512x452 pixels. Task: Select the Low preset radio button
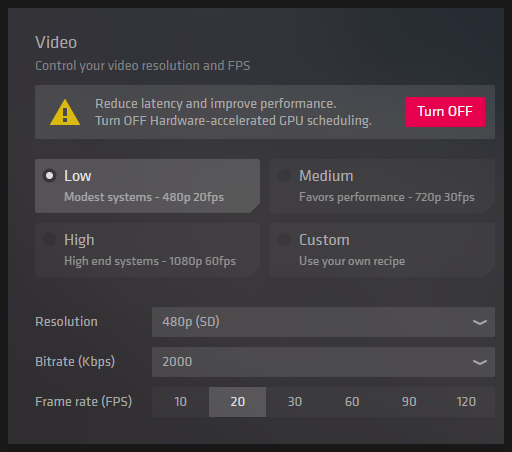pyautogui.click(x=50, y=176)
